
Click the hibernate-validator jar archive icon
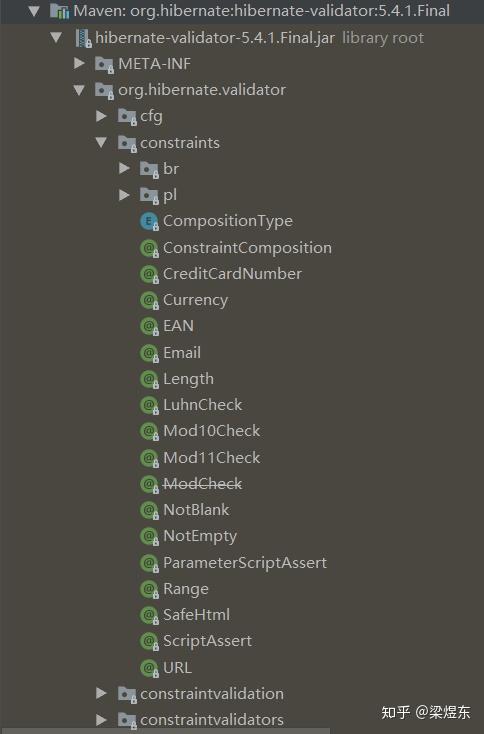click(x=83, y=38)
